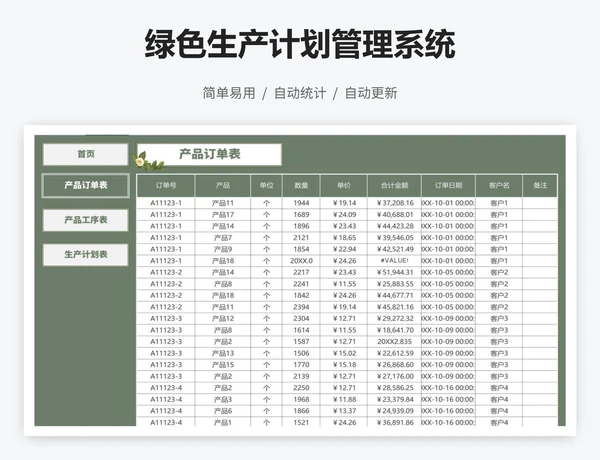Select total amount ¥22,612.59
Image resolution: width=600 pixels, height=460 pixels.
point(394,353)
